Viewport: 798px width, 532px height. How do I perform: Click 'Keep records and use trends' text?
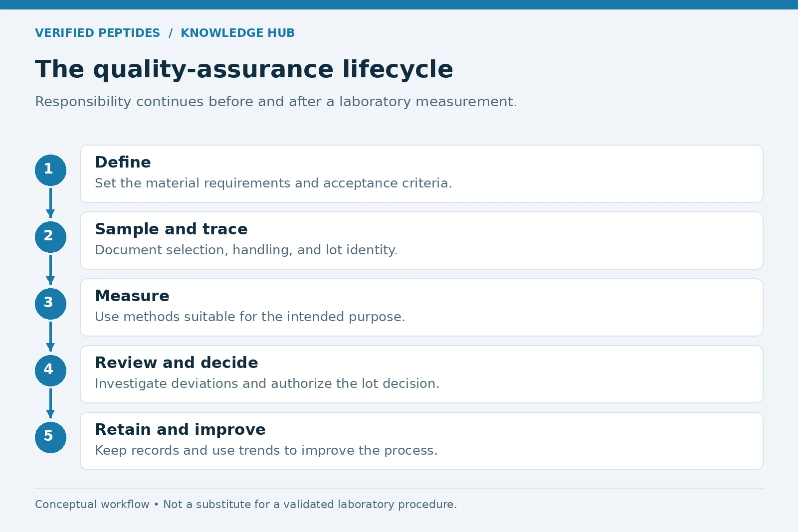pos(266,450)
